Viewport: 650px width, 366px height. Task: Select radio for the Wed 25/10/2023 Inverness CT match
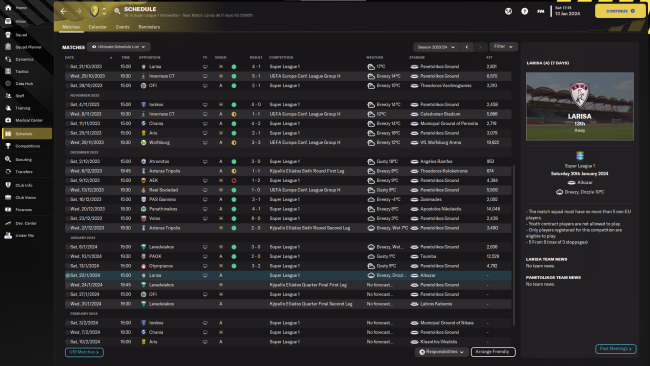(x=67, y=76)
